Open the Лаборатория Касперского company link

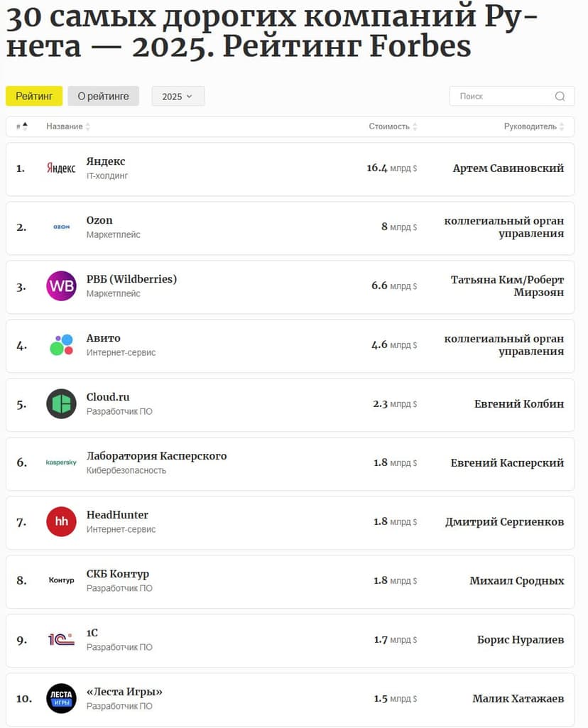(x=156, y=456)
